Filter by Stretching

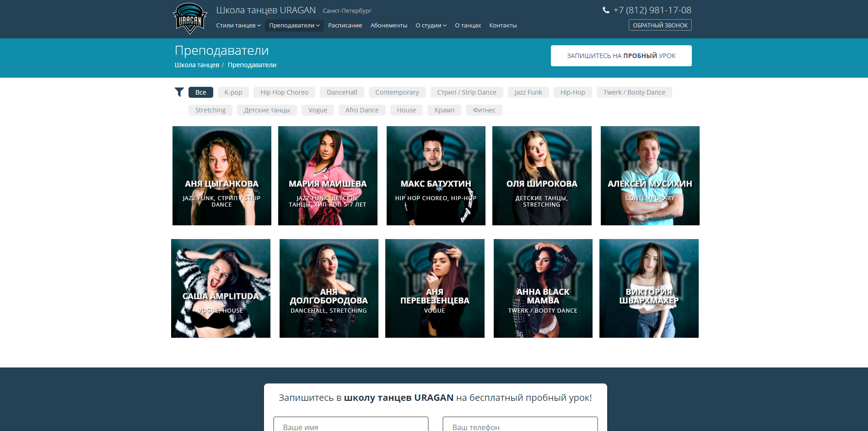pos(210,110)
